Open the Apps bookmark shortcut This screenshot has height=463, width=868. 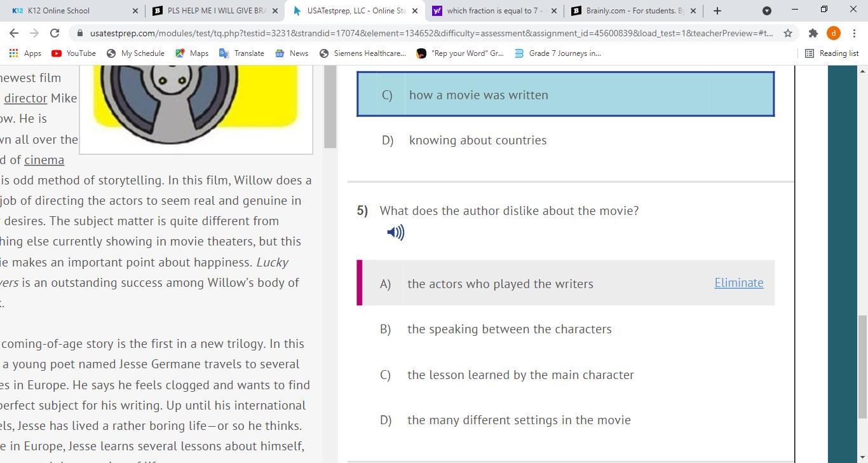click(25, 53)
